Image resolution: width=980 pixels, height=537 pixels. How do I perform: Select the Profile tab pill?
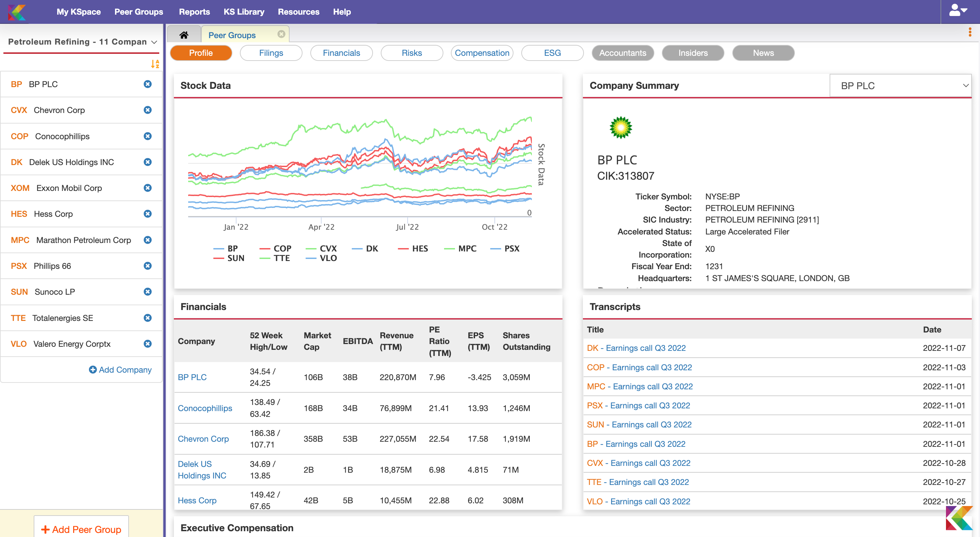(201, 53)
